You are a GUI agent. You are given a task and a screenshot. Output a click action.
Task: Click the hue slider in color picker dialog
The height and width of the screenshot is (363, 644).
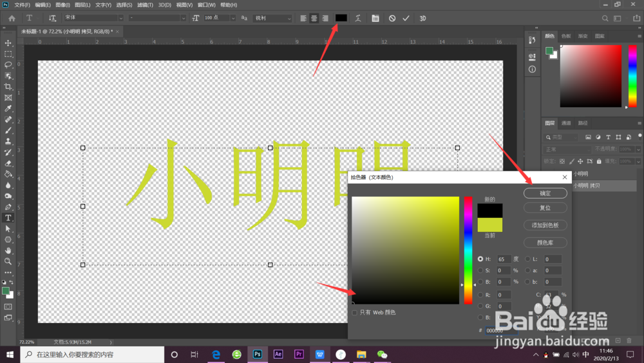[468, 250]
